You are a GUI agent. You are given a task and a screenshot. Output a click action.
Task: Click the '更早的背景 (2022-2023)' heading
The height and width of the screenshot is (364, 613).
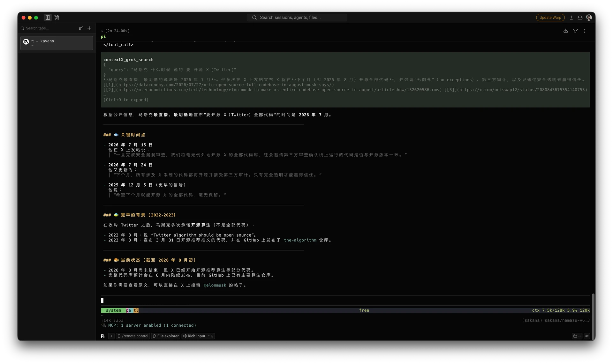148,215
